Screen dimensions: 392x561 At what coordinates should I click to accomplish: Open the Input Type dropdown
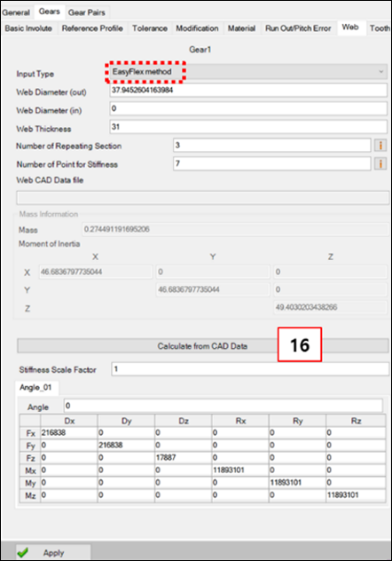[x=248, y=72]
